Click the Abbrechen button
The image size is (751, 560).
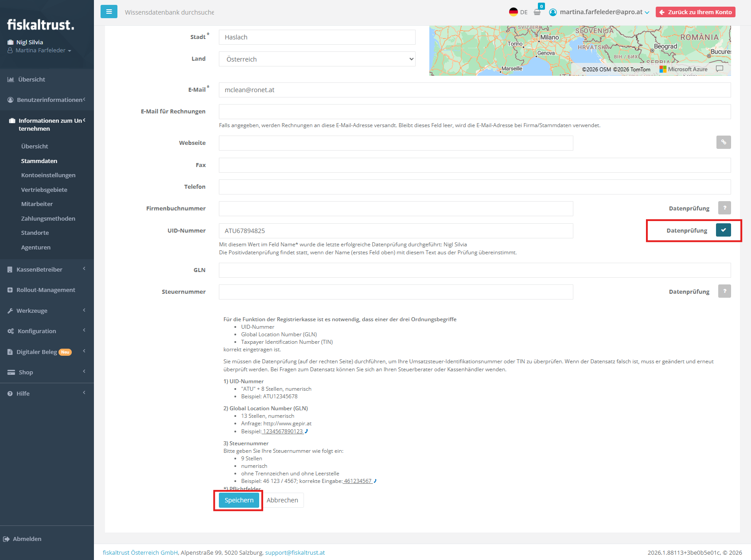(x=282, y=500)
